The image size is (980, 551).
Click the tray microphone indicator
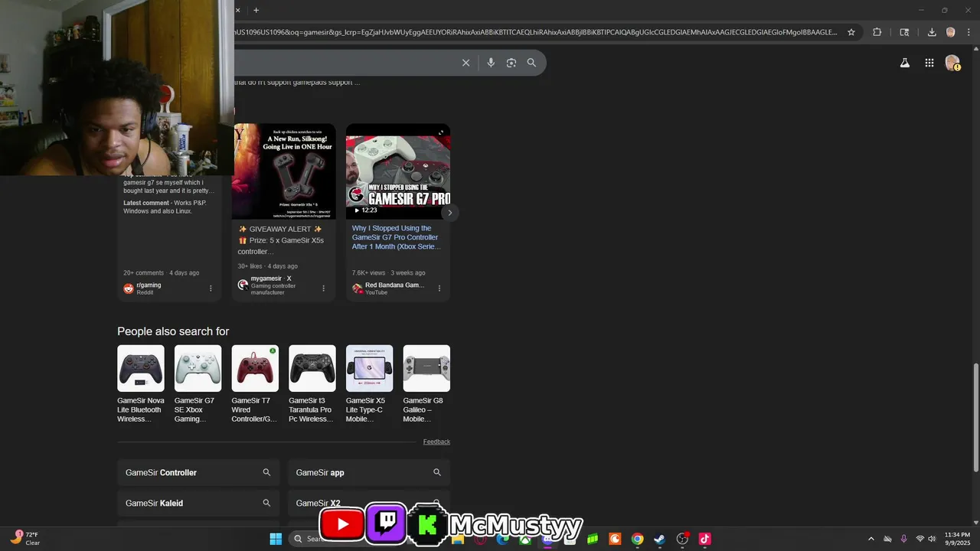click(904, 539)
